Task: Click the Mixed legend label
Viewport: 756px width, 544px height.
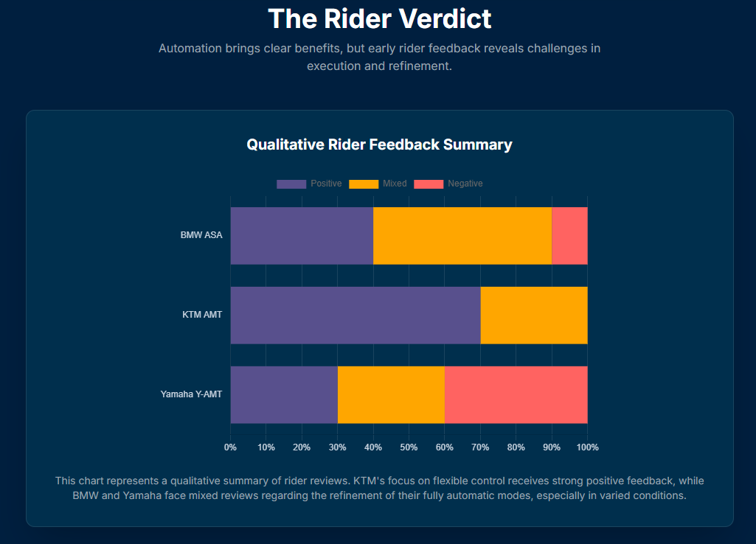Action: pyautogui.click(x=395, y=184)
